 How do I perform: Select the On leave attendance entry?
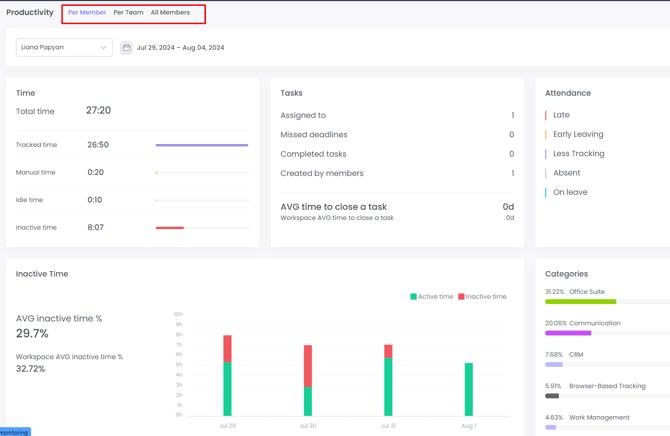click(x=570, y=192)
